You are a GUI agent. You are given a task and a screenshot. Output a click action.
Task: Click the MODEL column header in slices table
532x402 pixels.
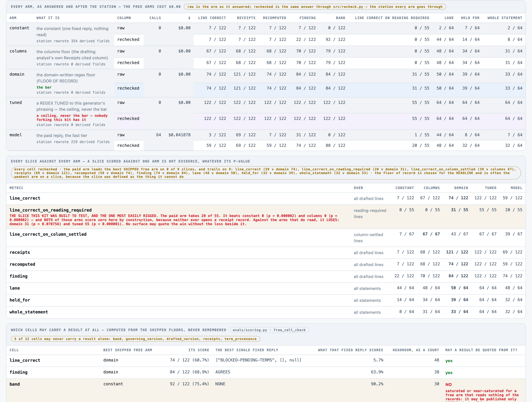point(516,188)
